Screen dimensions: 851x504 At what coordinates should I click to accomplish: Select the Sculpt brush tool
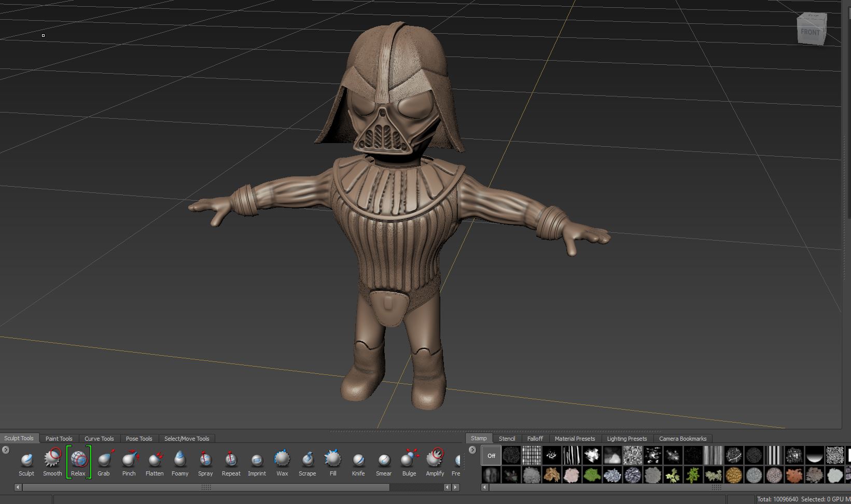tap(26, 459)
